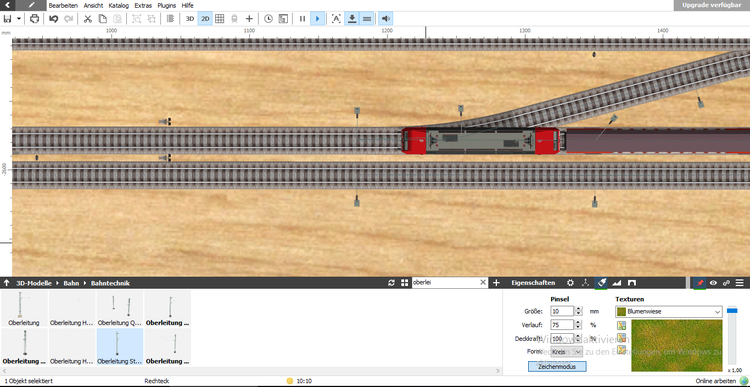This screenshot has width=750, height=387.
Task: Click the Zeichenmodus button
Action: 557,366
